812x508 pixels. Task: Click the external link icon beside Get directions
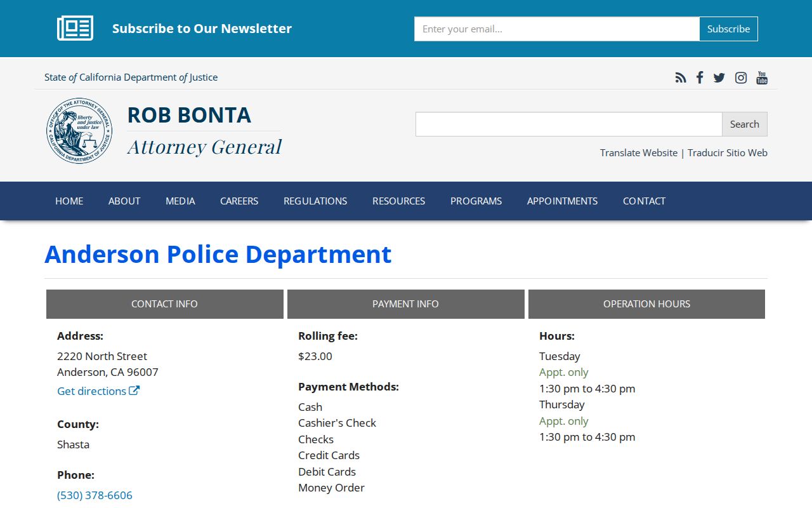coord(134,391)
